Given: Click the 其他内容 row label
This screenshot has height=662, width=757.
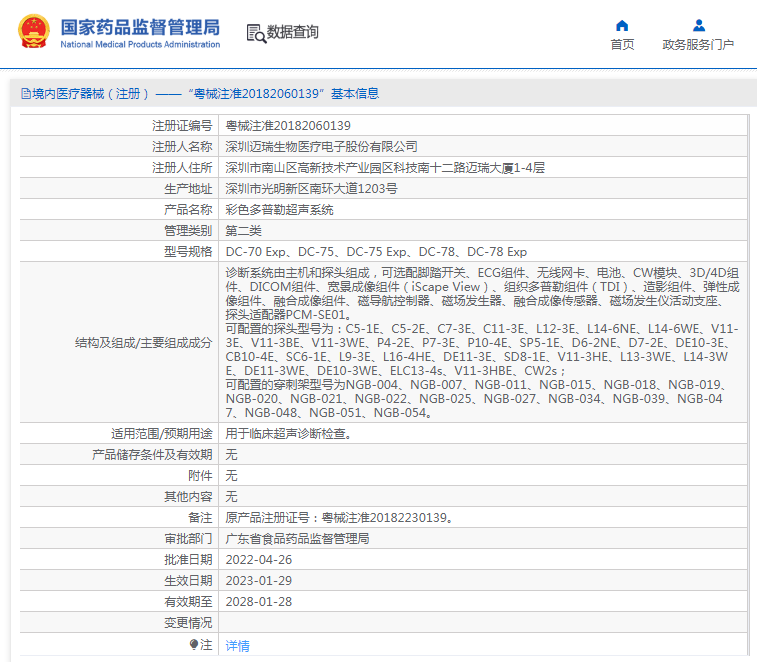Looking at the screenshot, I should coord(188,496).
